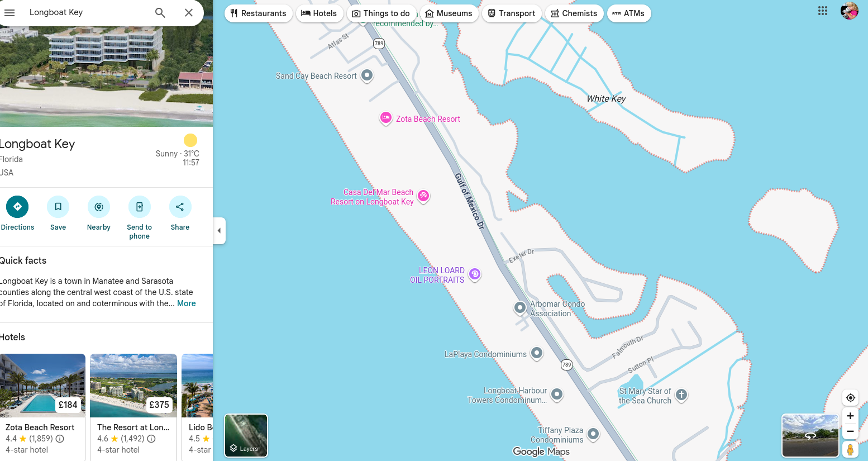Click the Sutton Pl street label
This screenshot has height=461, width=868.
coord(641,365)
